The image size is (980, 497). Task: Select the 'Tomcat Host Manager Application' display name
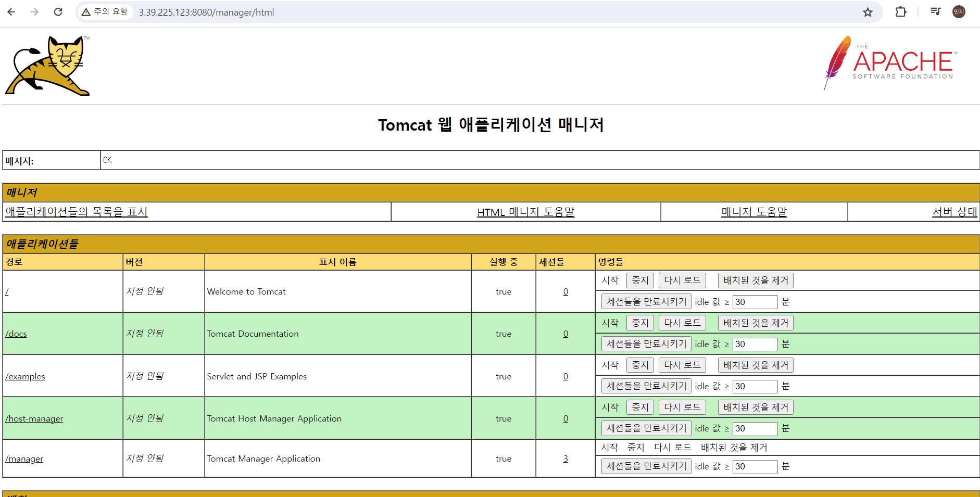click(x=274, y=419)
